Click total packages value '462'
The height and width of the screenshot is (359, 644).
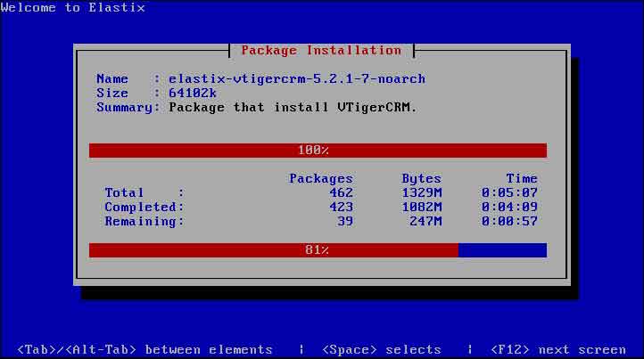click(x=341, y=192)
